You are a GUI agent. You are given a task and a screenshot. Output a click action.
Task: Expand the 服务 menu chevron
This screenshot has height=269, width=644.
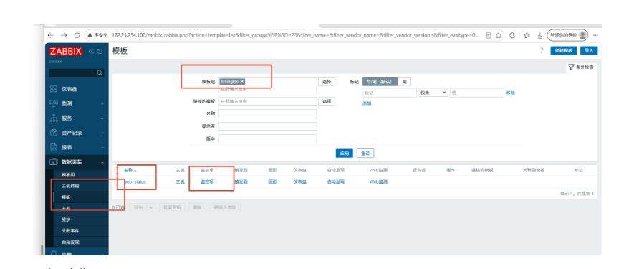click(102, 118)
